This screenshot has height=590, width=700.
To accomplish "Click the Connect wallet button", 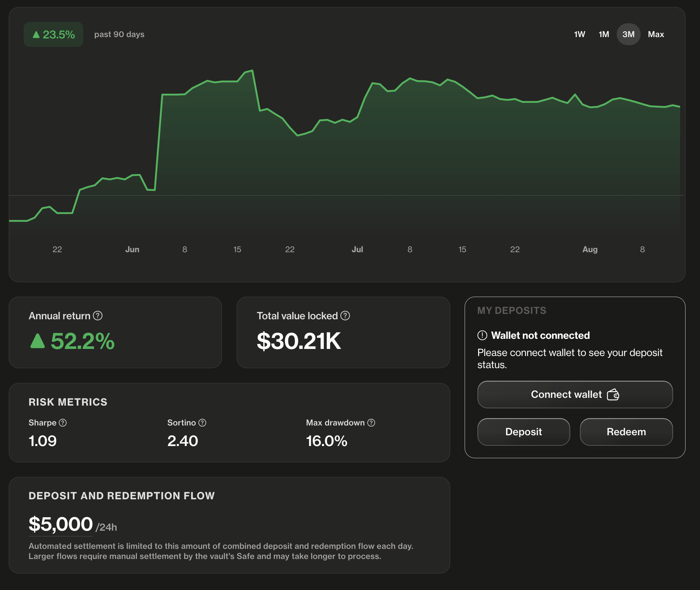I will click(x=575, y=394).
